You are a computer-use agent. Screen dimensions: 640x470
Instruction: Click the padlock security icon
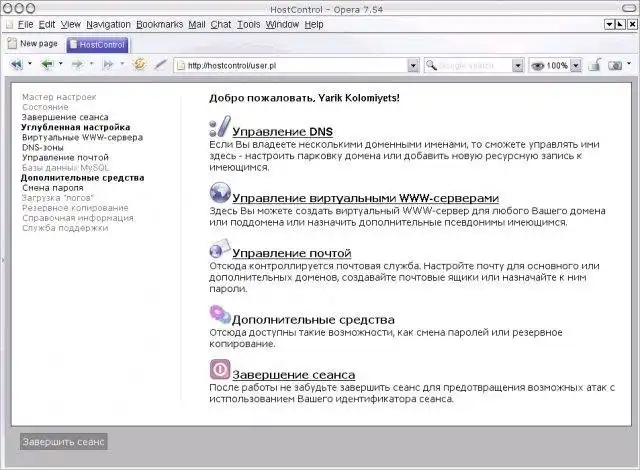click(595, 65)
